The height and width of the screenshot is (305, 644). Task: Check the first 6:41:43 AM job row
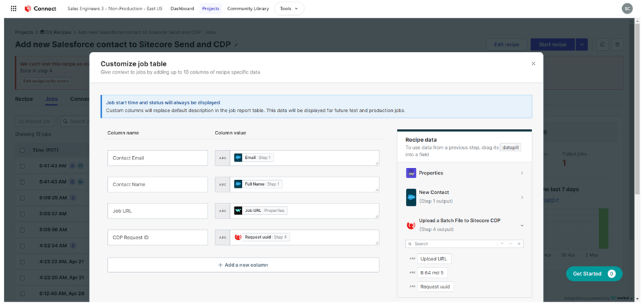tap(23, 166)
